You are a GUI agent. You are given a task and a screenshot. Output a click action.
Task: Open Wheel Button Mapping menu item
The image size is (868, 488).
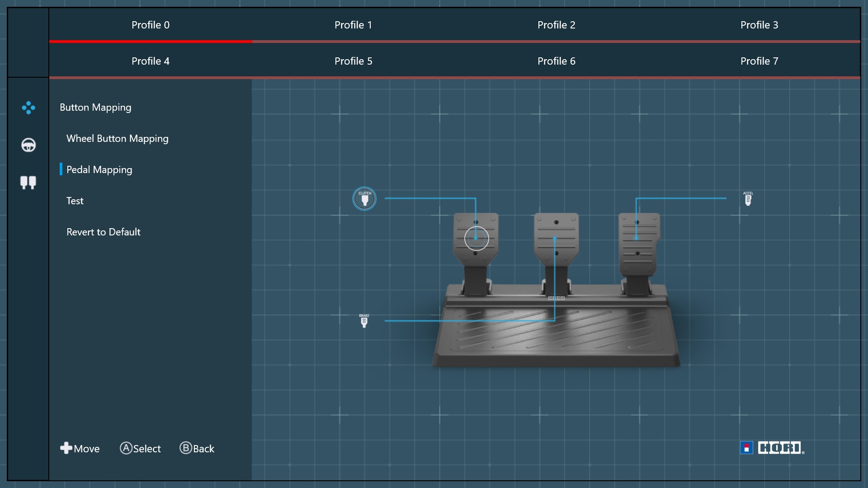(x=117, y=139)
